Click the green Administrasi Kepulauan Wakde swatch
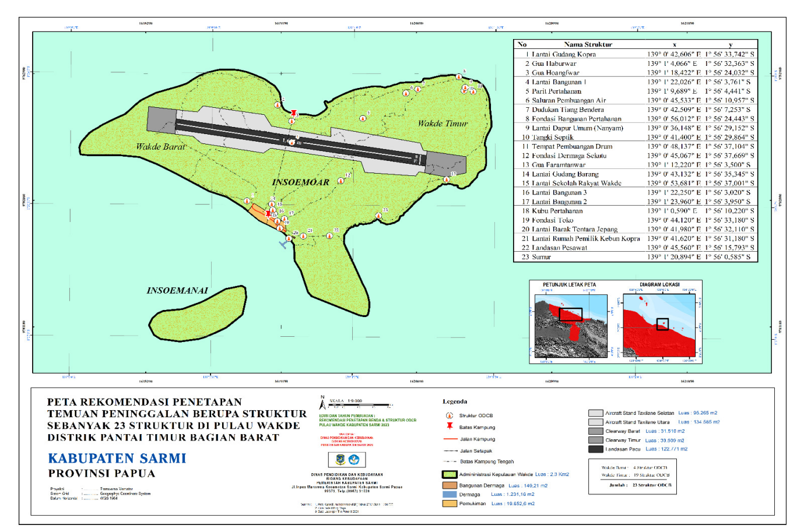Image resolution: width=804 pixels, height=532 pixels. [x=449, y=474]
